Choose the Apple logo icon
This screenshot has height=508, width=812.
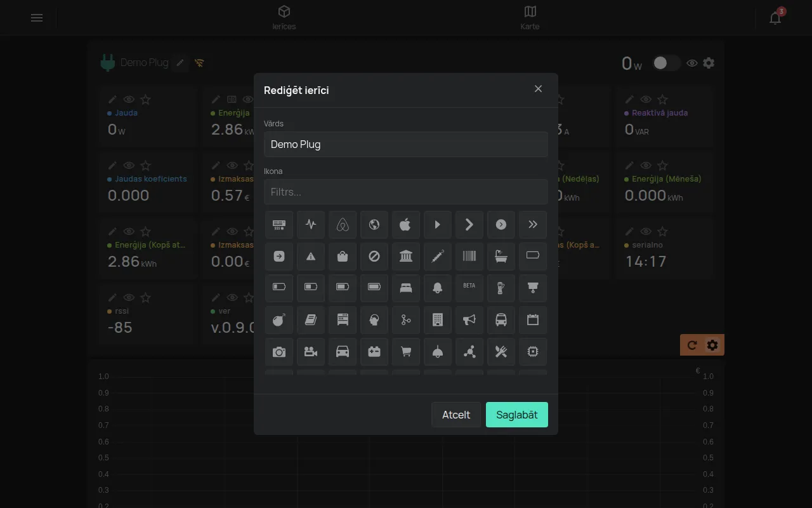pos(406,224)
